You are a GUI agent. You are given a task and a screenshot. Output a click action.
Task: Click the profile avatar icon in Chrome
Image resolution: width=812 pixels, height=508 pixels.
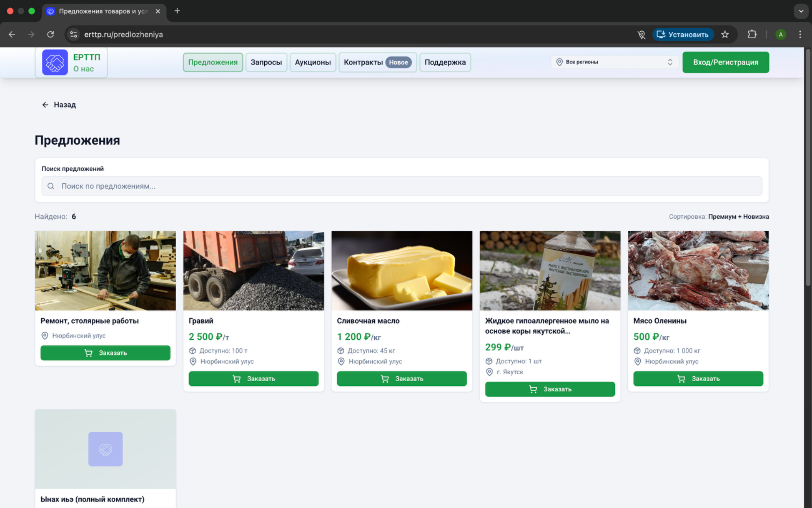[x=780, y=35]
